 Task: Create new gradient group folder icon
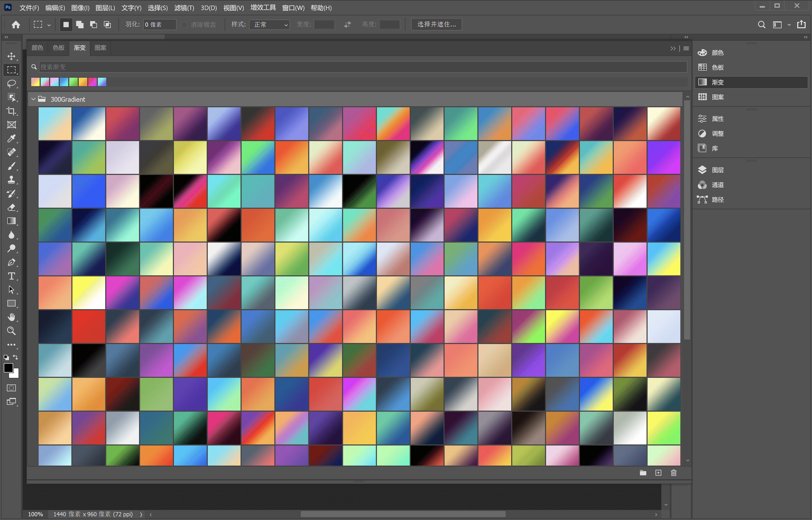pos(643,473)
